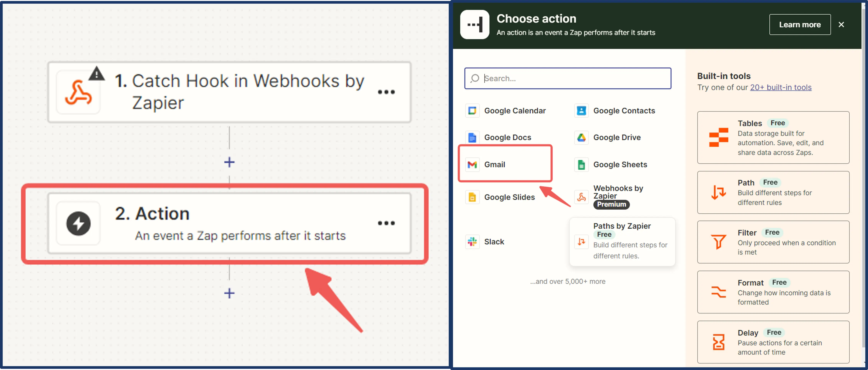Select the Tables built-in tool title

tap(750, 123)
